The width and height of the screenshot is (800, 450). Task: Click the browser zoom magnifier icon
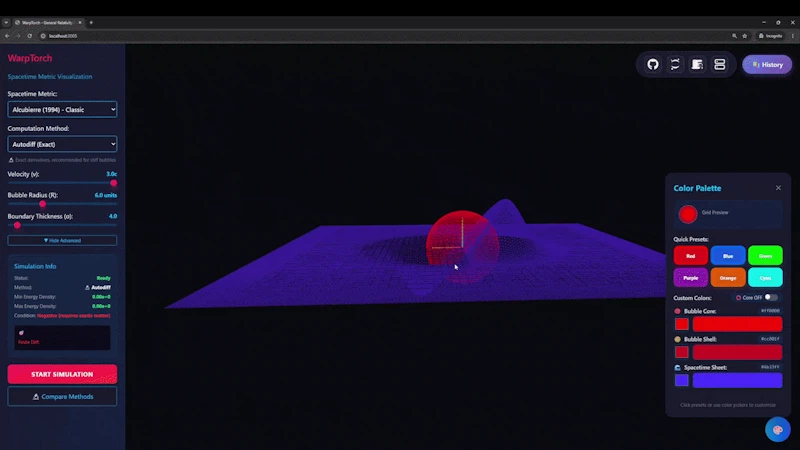coord(734,36)
